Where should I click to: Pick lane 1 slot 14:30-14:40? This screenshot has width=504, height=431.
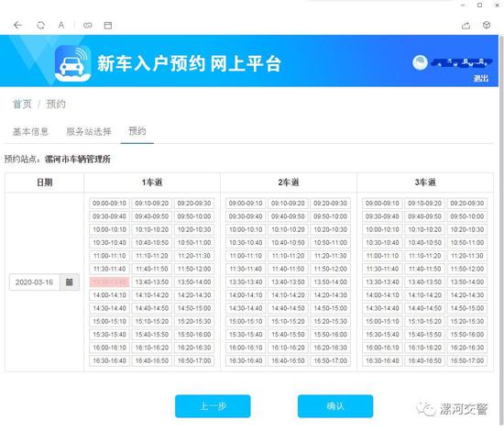[x=109, y=308]
